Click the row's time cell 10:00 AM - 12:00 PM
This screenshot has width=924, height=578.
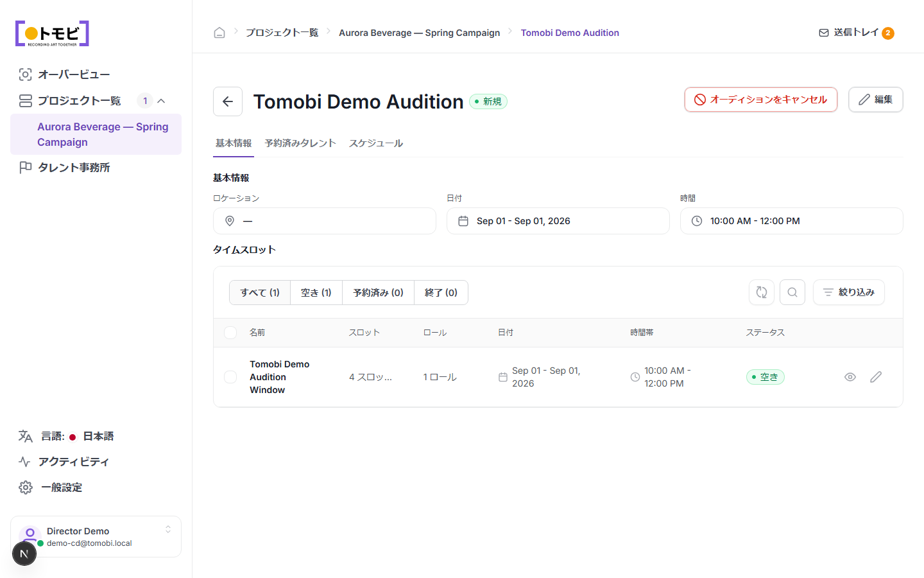(667, 377)
